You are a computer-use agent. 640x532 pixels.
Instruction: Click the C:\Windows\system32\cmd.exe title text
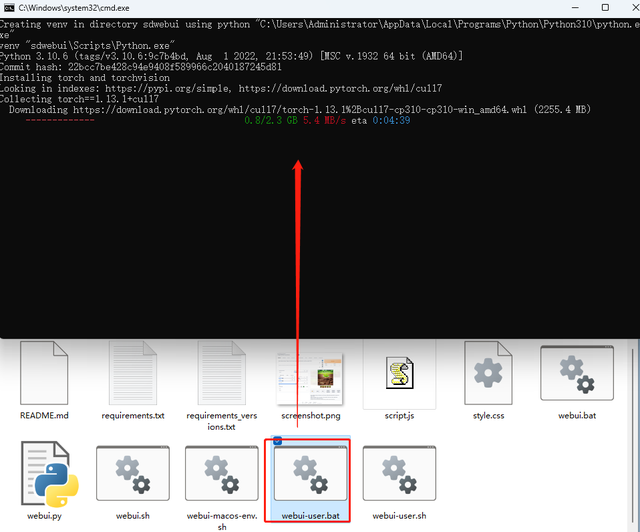pyautogui.click(x=74, y=8)
